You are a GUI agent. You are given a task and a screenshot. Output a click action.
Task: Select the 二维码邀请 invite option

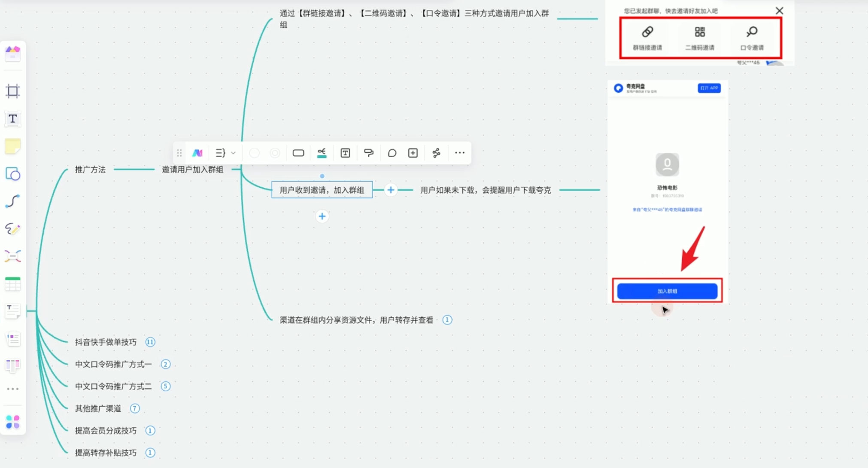coord(700,38)
